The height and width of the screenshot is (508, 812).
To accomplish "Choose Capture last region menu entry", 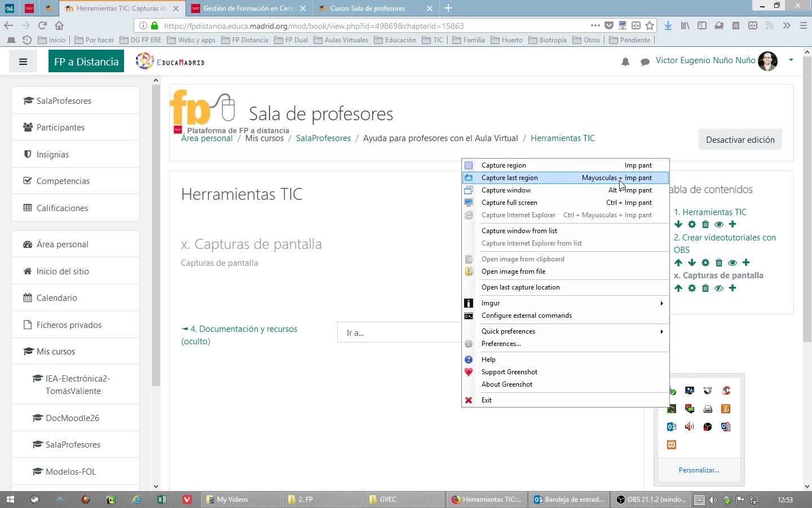I will coord(565,178).
